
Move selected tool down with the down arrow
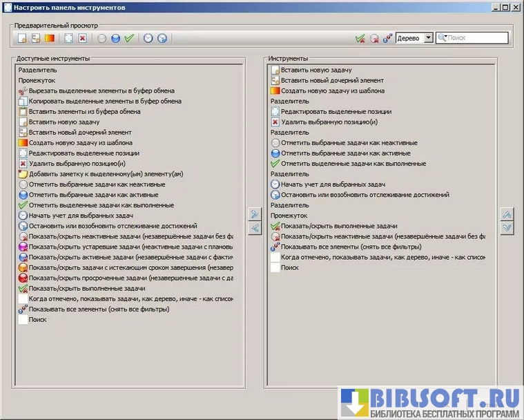click(x=507, y=227)
